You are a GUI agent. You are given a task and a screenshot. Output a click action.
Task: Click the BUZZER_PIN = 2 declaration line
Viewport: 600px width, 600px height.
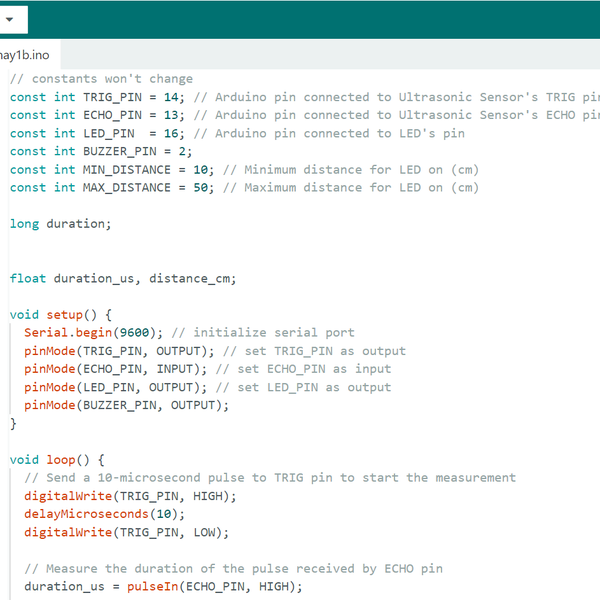(x=101, y=152)
